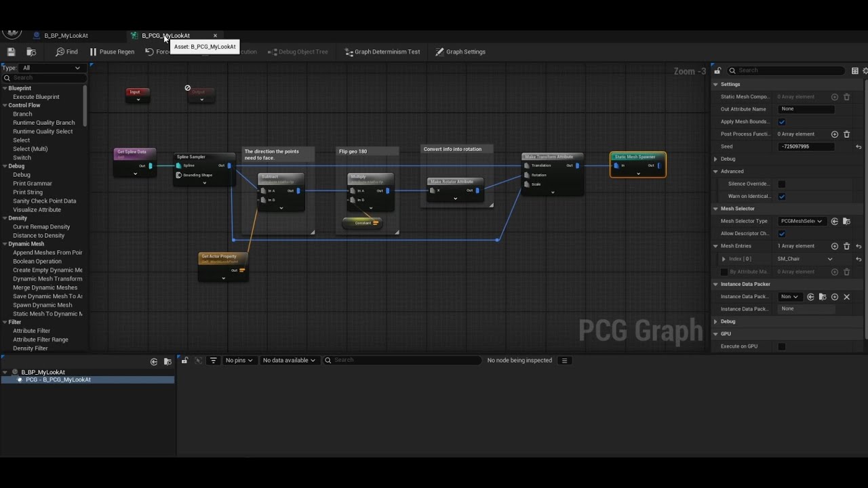Open filter options icon in data panel
Screen dimensions: 868x488
[213, 361]
